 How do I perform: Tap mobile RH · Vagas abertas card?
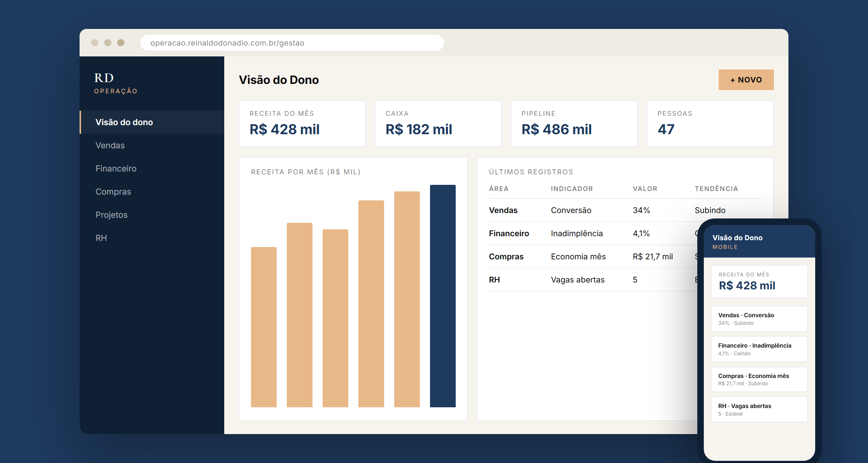point(759,409)
